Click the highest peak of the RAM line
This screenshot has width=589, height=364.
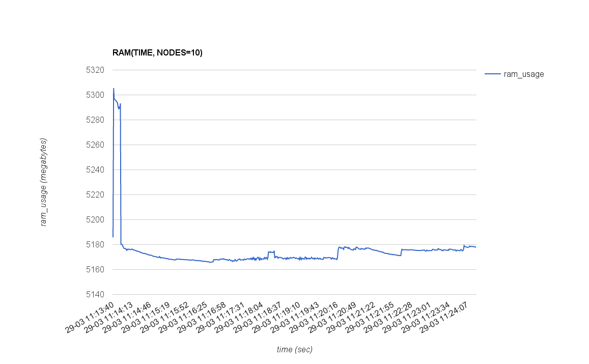coord(114,89)
